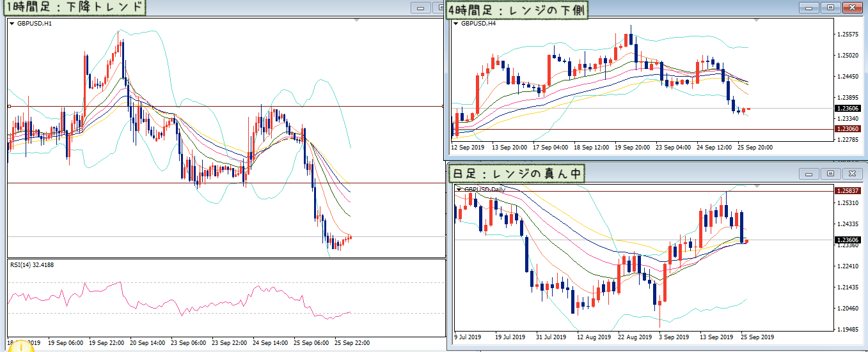
Task: Restore the Daily chart window
Action: click(831, 173)
